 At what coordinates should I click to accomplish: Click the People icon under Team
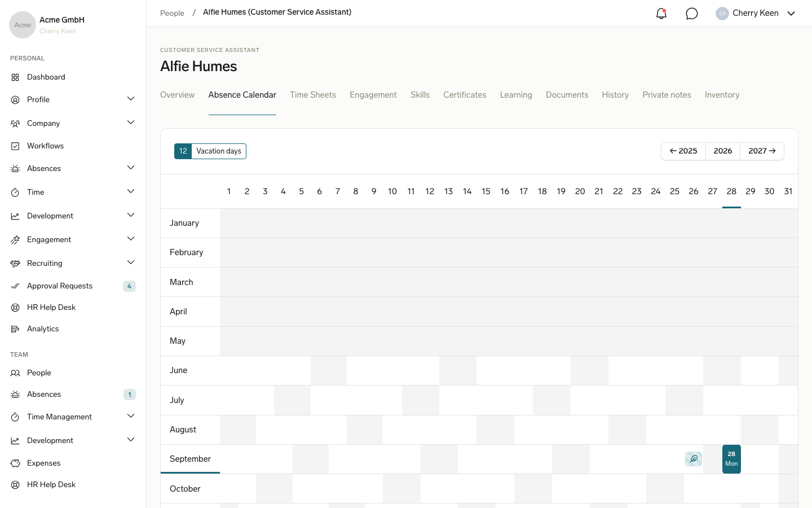[15, 373]
